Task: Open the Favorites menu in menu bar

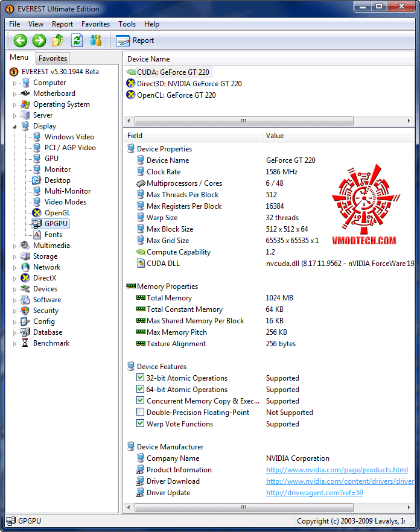Action: (x=95, y=24)
